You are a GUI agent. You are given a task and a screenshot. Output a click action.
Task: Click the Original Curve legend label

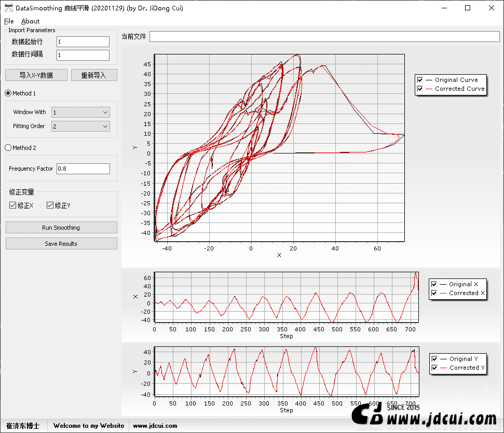click(456, 80)
